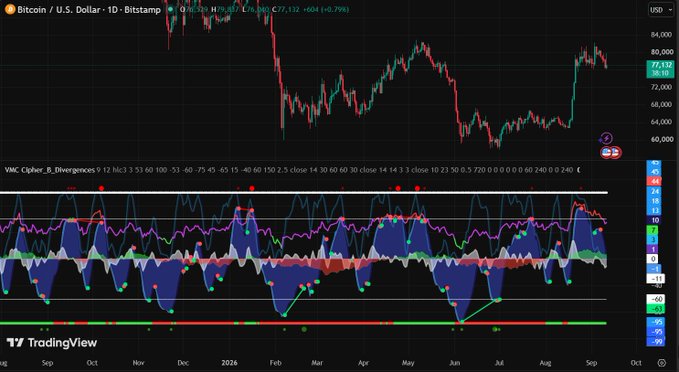
Task: Click the Feb label on time axis
Action: tap(275, 363)
